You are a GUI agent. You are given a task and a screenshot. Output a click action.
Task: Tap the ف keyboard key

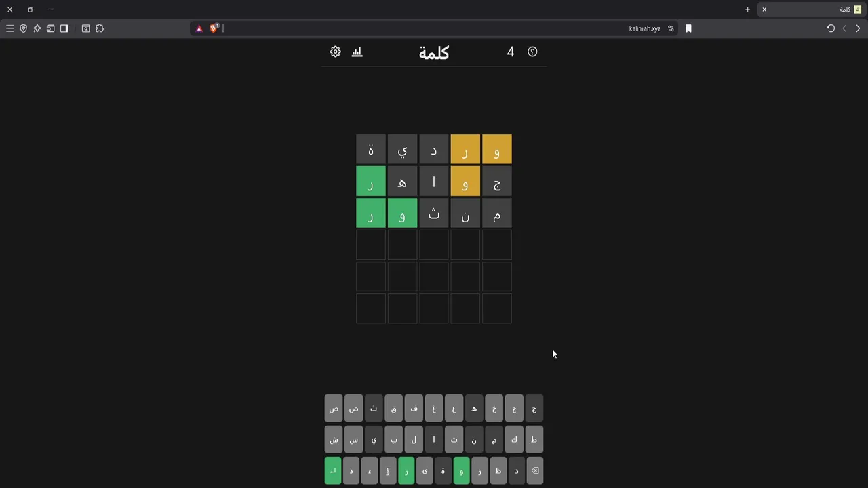tap(414, 409)
